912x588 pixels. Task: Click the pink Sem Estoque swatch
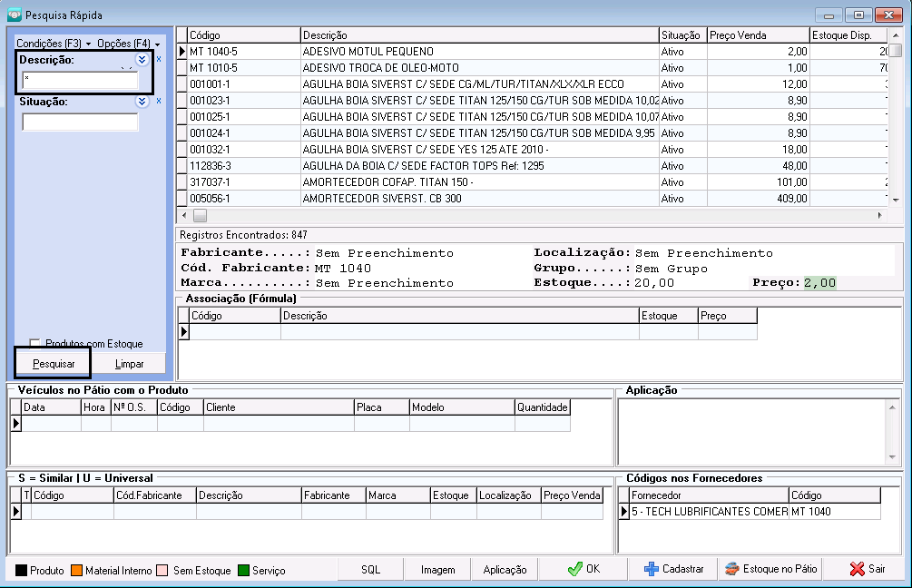click(x=162, y=570)
